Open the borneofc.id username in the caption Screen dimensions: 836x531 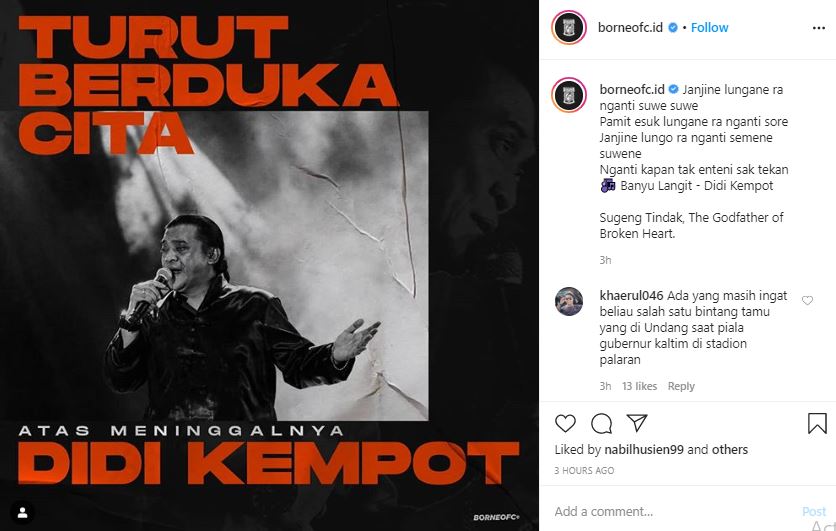pyautogui.click(x=632, y=90)
